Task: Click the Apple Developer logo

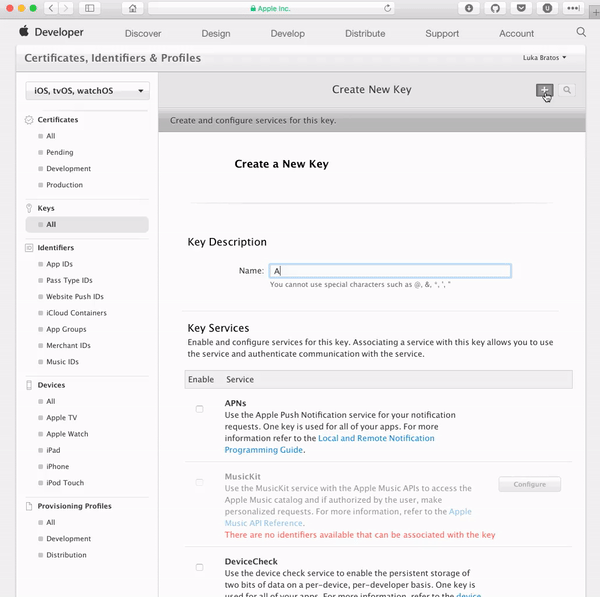Action: (24, 31)
